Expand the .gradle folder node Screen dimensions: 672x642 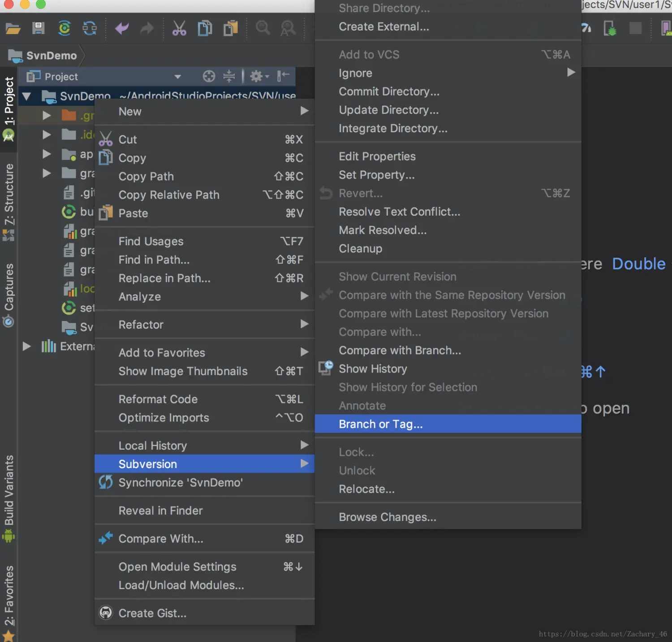47,115
